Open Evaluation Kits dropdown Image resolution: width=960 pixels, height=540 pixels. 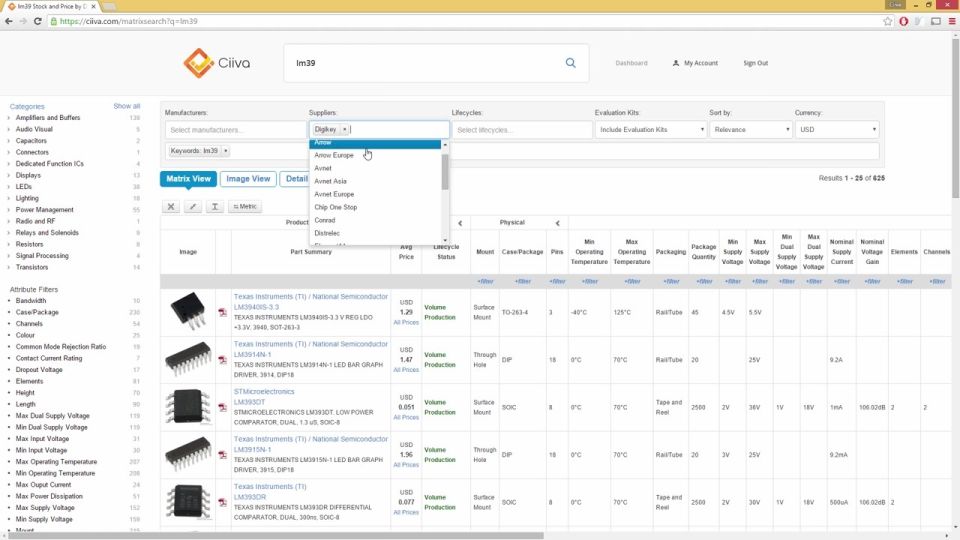coord(651,130)
